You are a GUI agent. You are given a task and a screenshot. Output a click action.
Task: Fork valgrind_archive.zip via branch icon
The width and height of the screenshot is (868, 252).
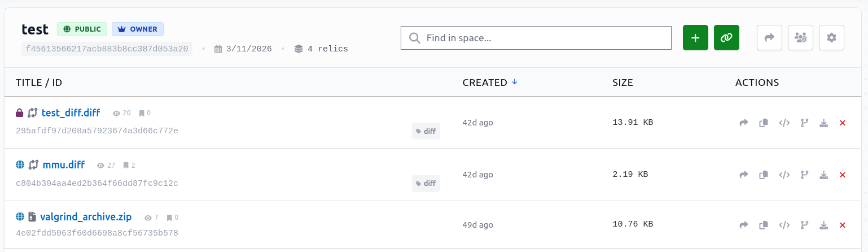[804, 225]
